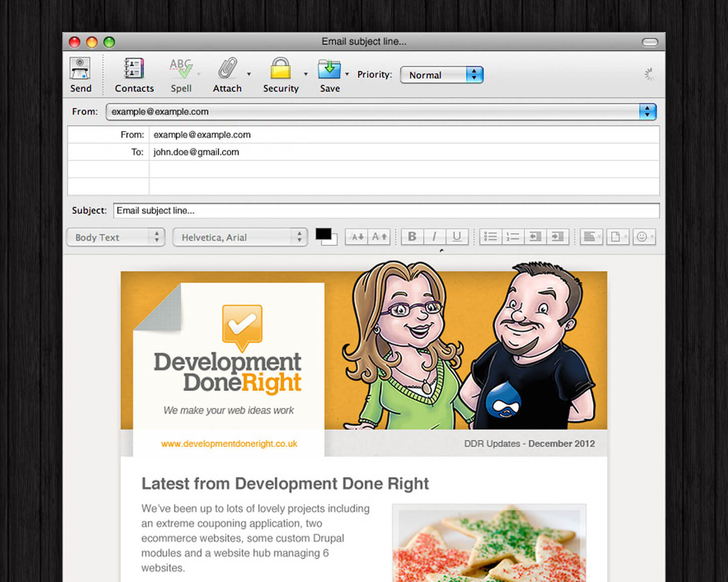Open the Helvetica, Arial font dropdown

240,237
